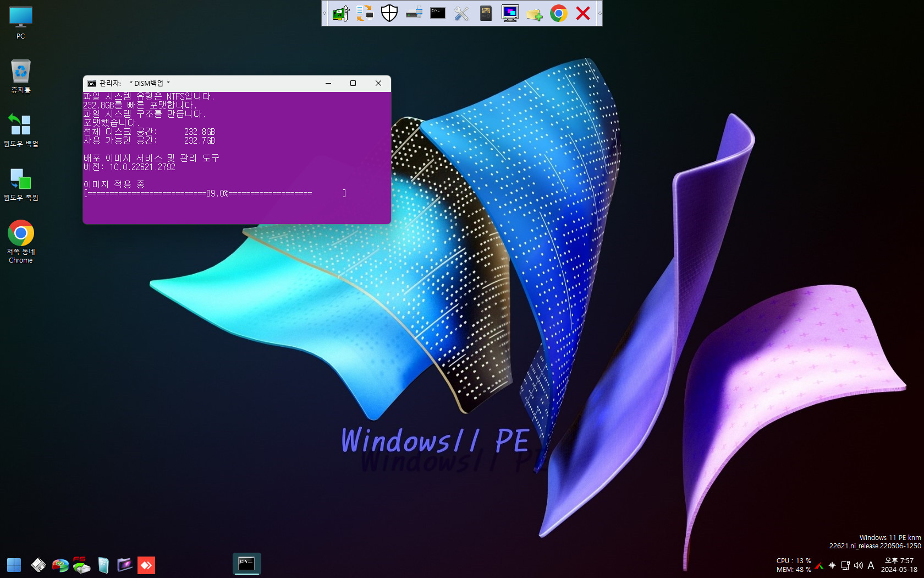Close the top dock with red X
Image resolution: width=924 pixels, height=578 pixels.
point(583,13)
